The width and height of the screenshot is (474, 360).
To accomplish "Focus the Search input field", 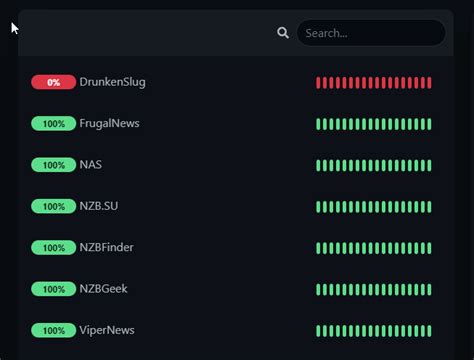I will (371, 33).
